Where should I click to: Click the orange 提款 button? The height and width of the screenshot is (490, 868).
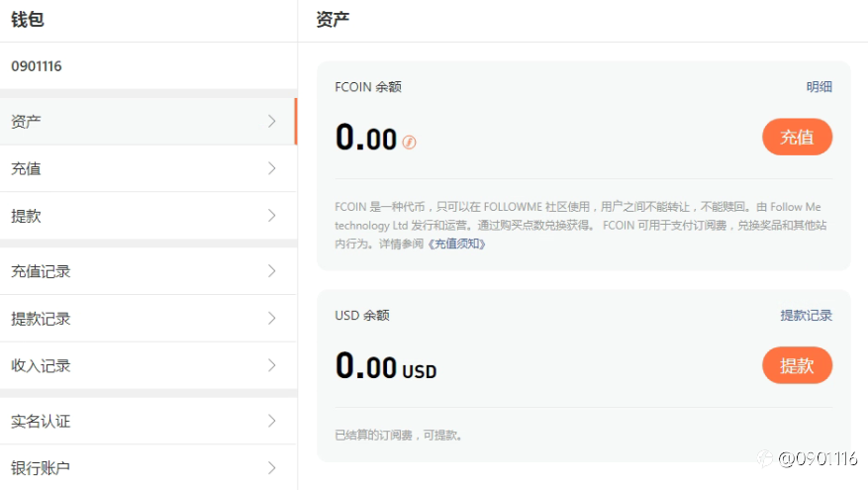[797, 365]
